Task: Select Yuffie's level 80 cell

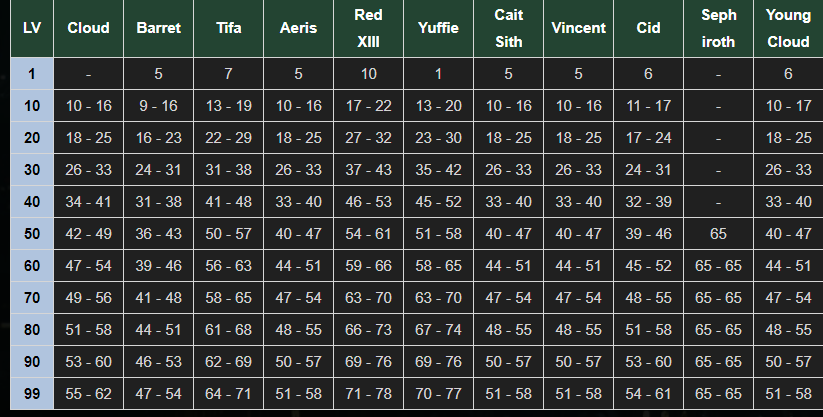Action: 438,330
